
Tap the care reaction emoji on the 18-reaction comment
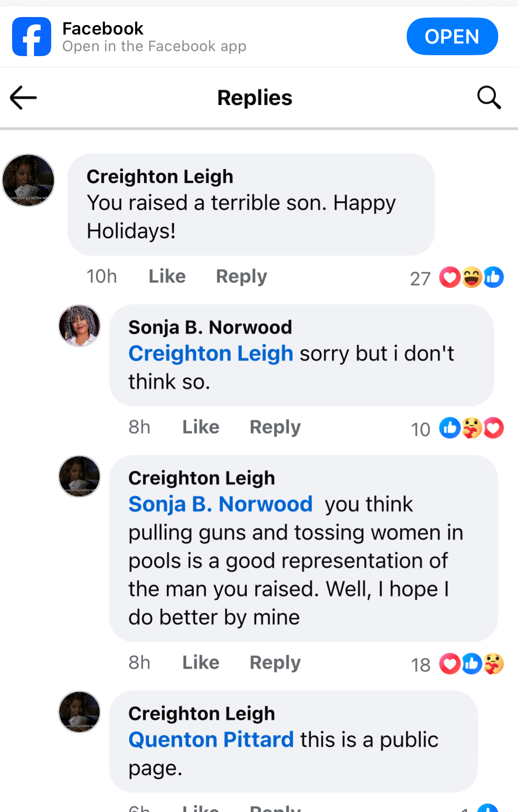click(x=493, y=664)
